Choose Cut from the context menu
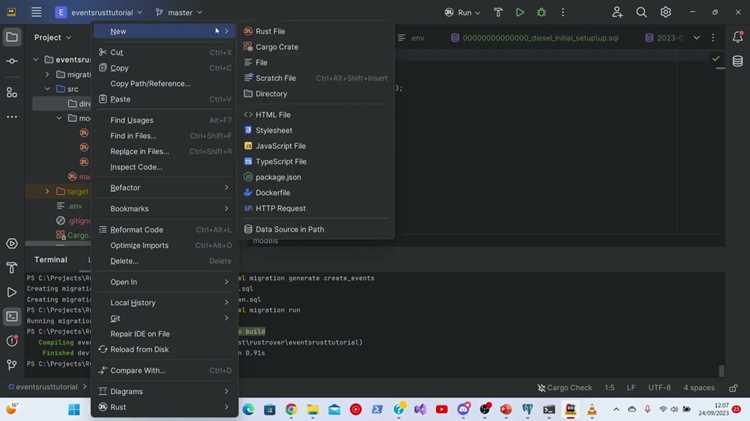This screenshot has width=750, height=421. click(x=165, y=52)
